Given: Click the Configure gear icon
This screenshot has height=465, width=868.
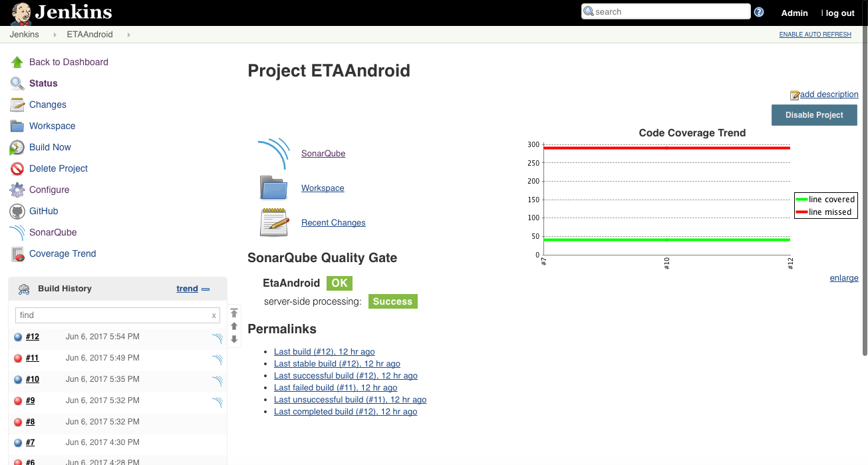Looking at the screenshot, I should point(17,190).
